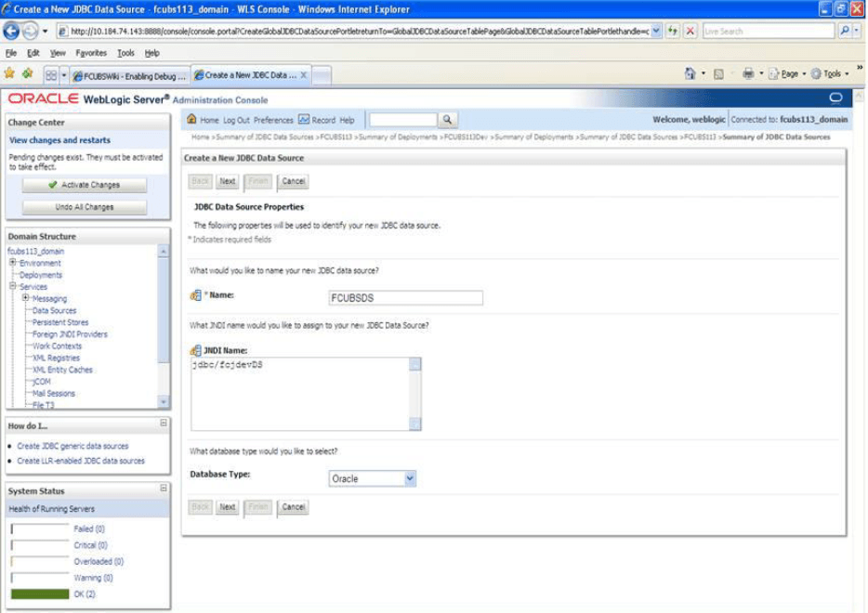Click the Print icon in command bar

pyautogui.click(x=748, y=73)
